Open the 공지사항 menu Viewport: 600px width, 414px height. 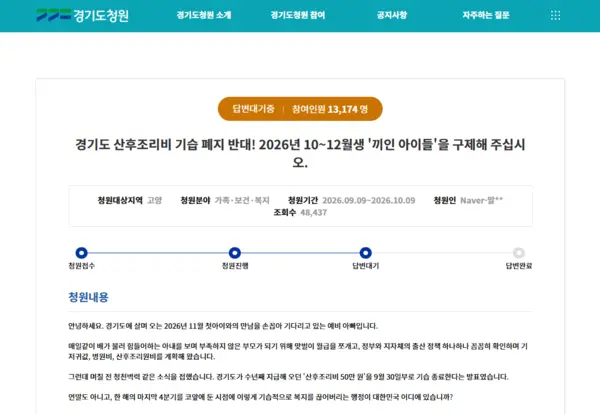[x=392, y=15]
